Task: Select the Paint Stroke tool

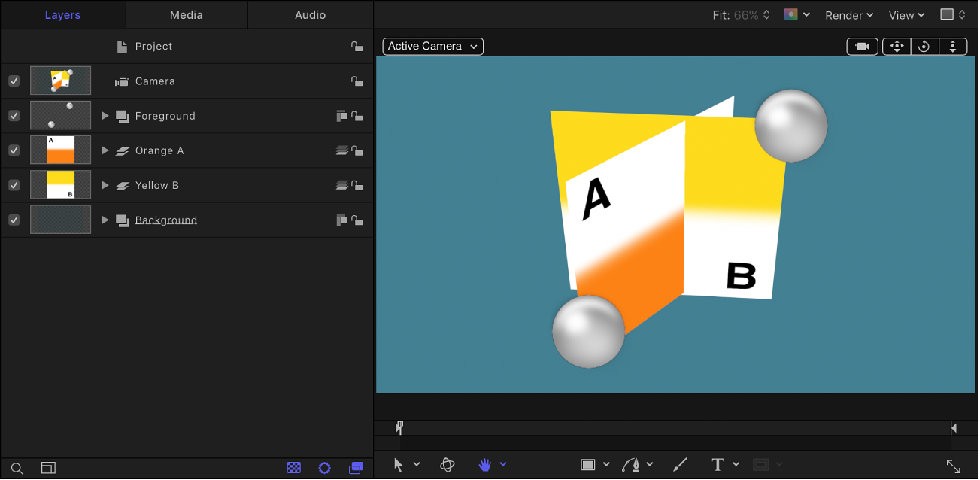Action: (x=680, y=464)
